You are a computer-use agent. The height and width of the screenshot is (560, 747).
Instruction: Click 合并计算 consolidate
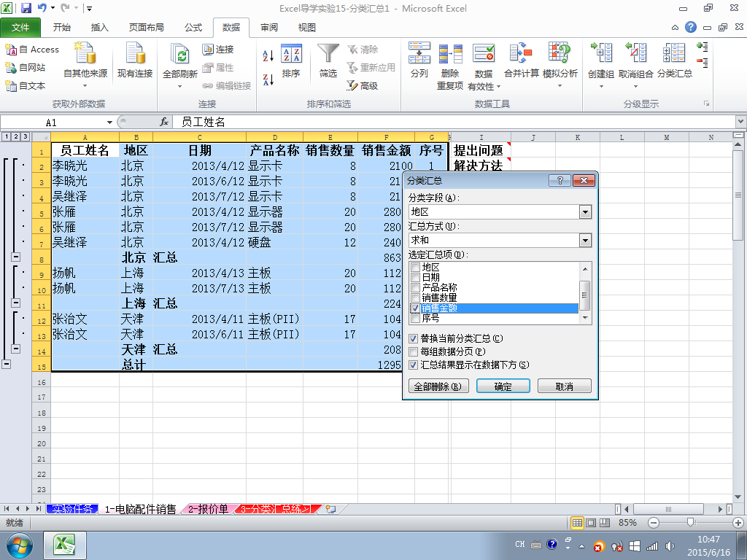click(x=521, y=61)
